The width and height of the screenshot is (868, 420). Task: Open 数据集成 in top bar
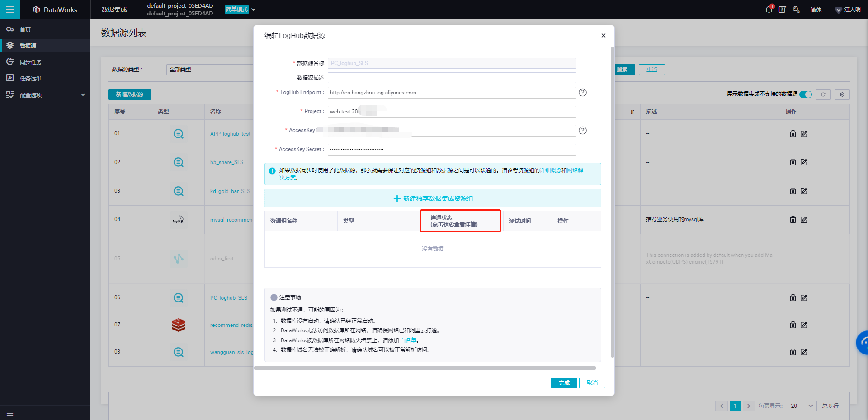tap(114, 9)
